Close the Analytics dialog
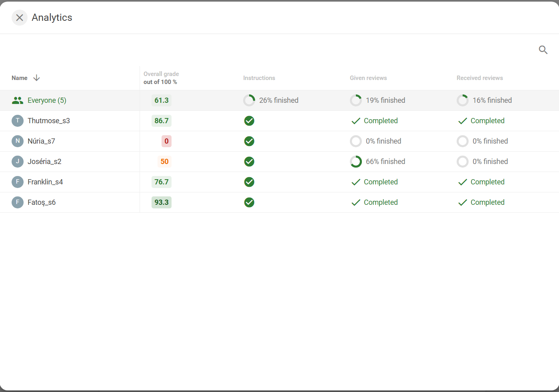Screen dimensions: 559x392 19,18
